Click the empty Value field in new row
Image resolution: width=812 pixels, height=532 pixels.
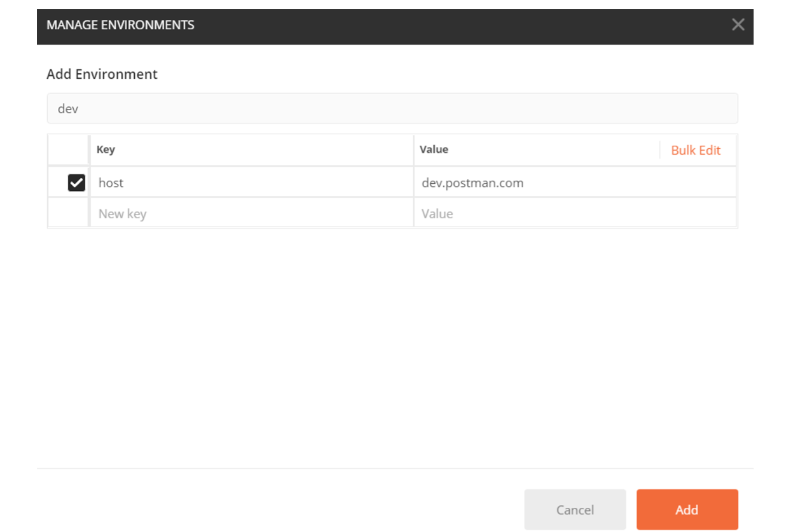click(574, 214)
